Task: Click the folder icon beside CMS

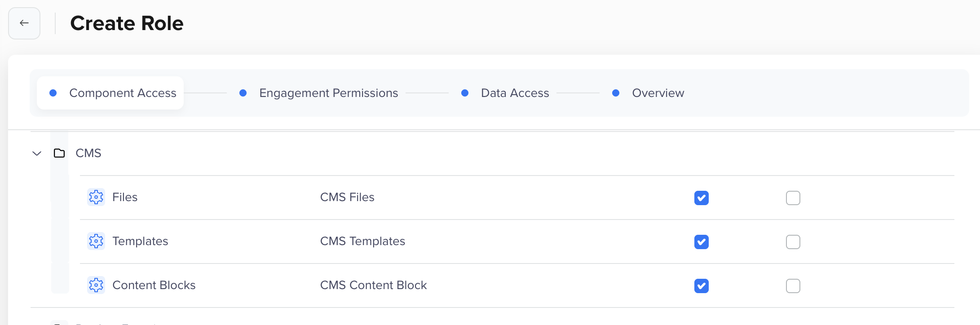Action: 59,153
